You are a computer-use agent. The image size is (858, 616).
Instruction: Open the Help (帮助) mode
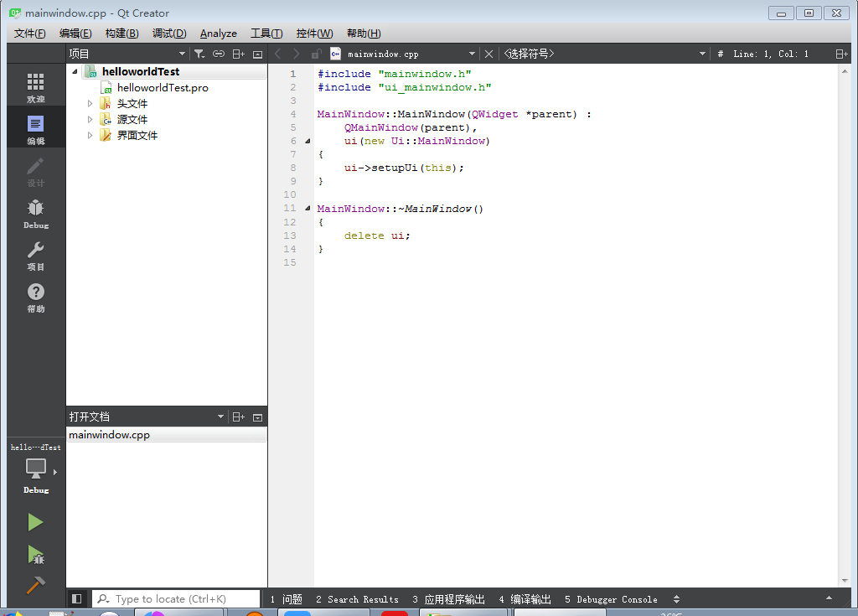tap(35, 298)
